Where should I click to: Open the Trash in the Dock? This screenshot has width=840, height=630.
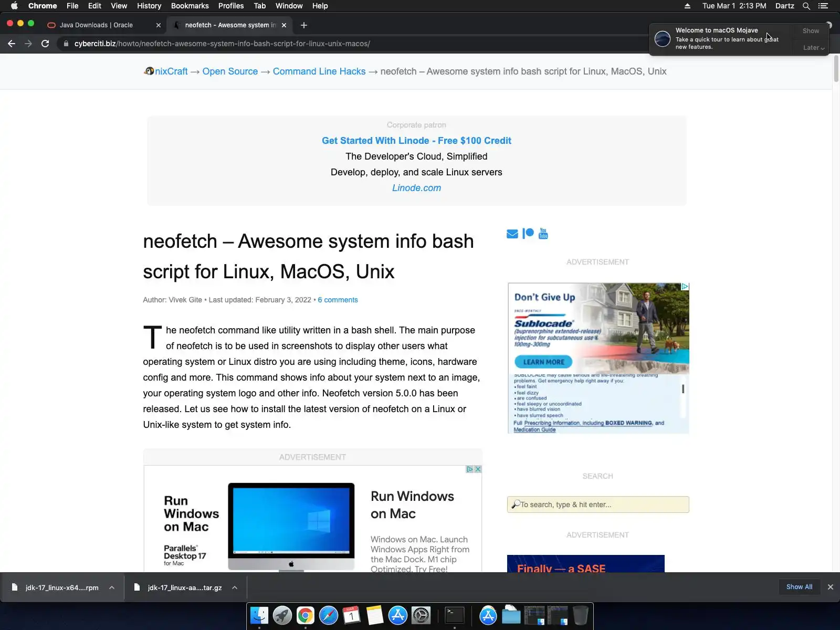580,615
